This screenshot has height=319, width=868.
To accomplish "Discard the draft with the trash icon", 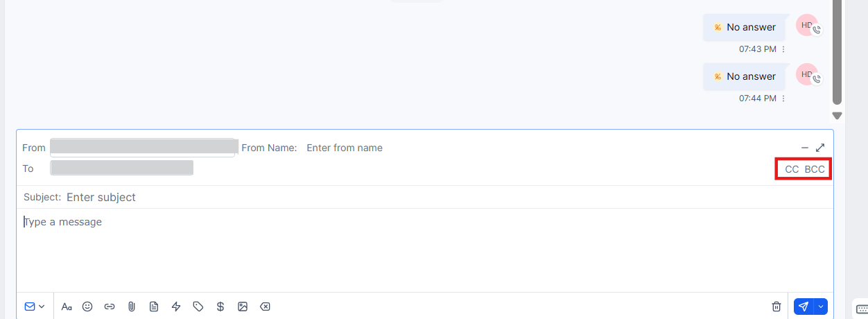I will [776, 307].
